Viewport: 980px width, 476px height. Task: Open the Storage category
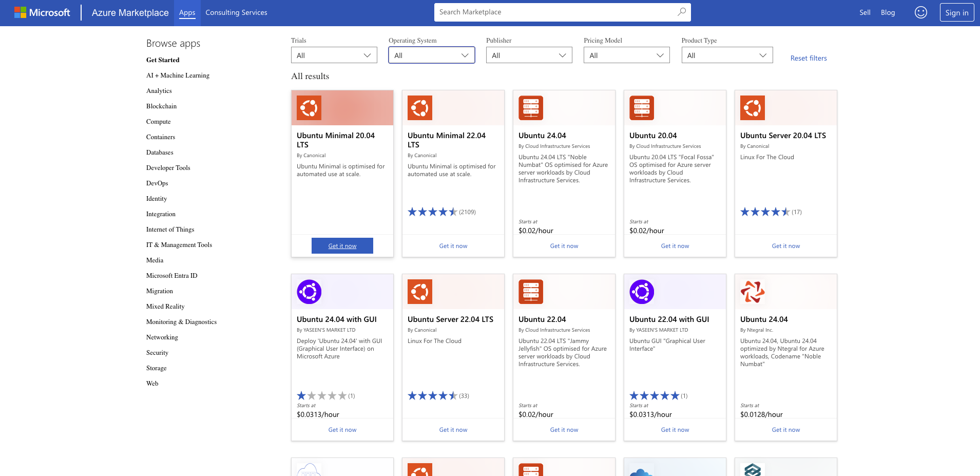157,368
